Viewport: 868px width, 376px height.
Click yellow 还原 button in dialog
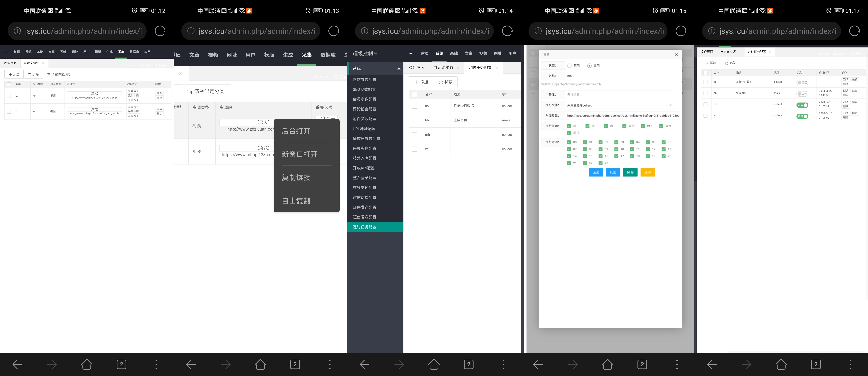click(648, 173)
